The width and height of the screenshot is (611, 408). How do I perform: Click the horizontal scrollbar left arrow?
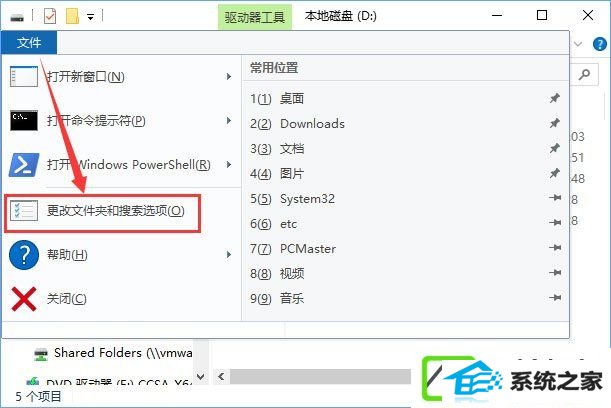(x=221, y=376)
